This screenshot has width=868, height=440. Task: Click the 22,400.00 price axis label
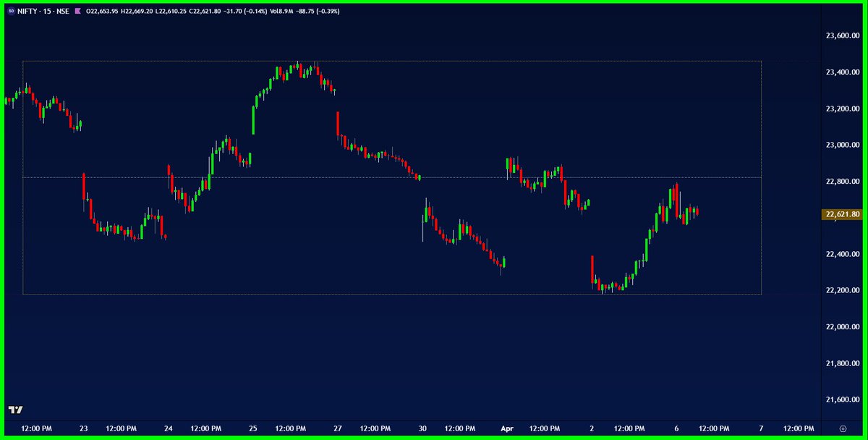point(843,254)
